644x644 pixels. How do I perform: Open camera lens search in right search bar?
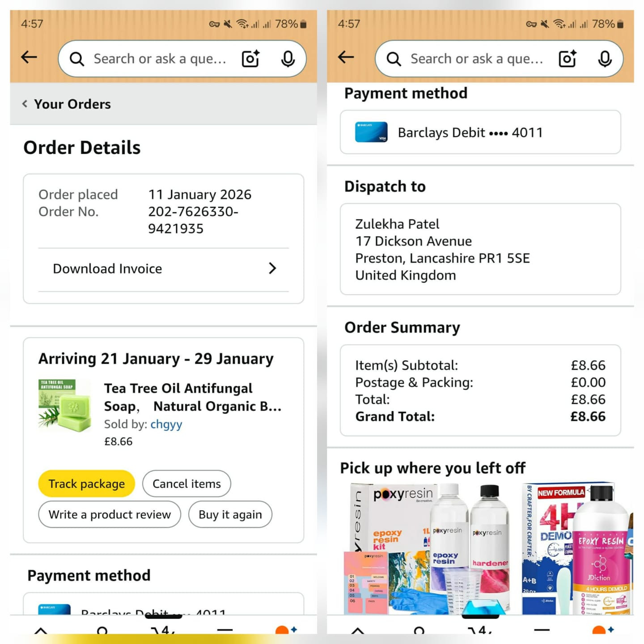[x=568, y=59]
